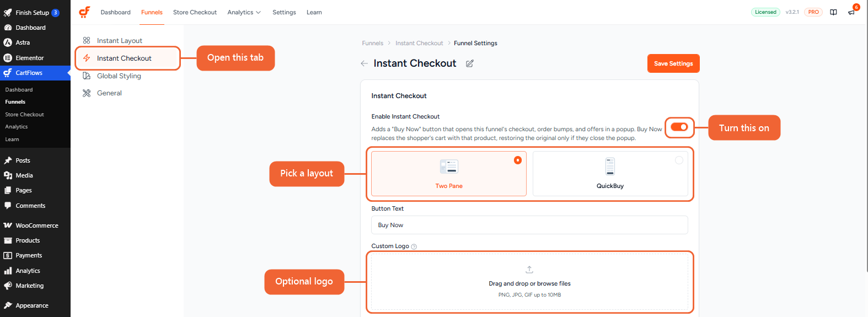Click the Licensed status badge
Screen dimensions: 868x317
[x=765, y=12]
